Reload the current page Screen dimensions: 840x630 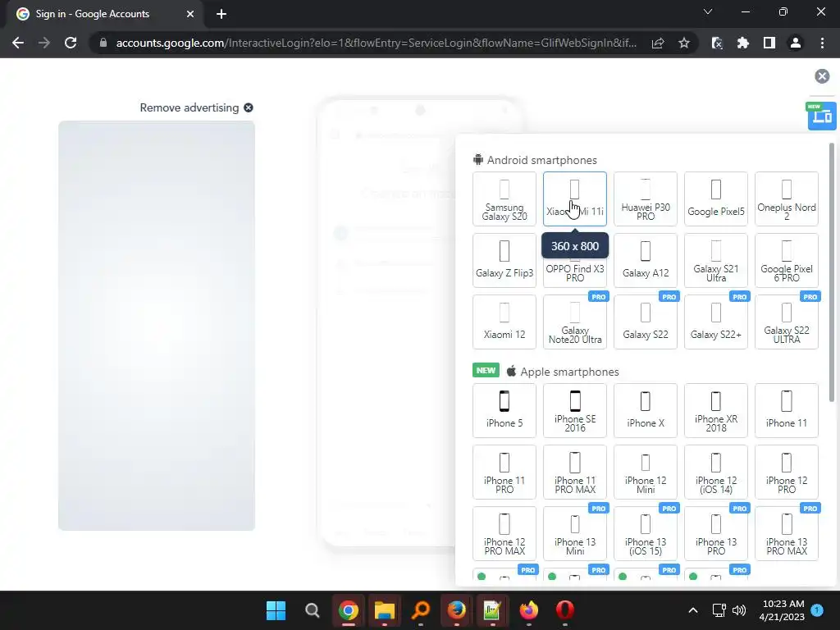click(71, 43)
